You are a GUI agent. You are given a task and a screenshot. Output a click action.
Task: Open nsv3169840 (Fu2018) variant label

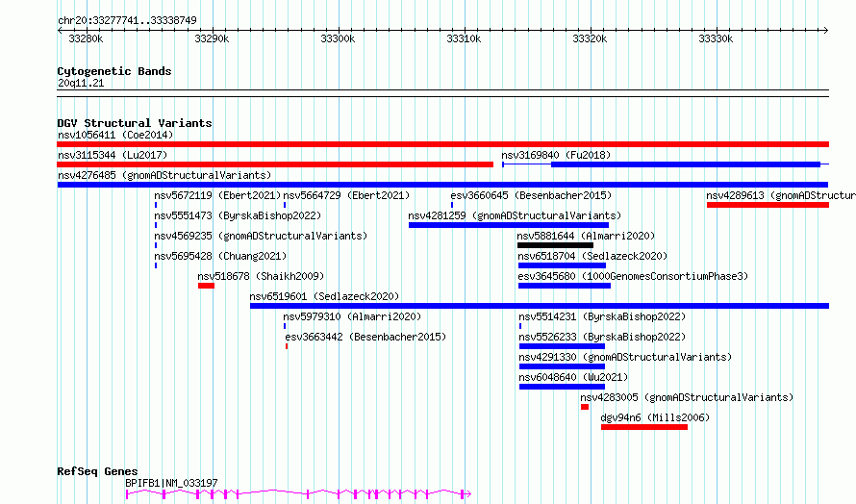[556, 155]
